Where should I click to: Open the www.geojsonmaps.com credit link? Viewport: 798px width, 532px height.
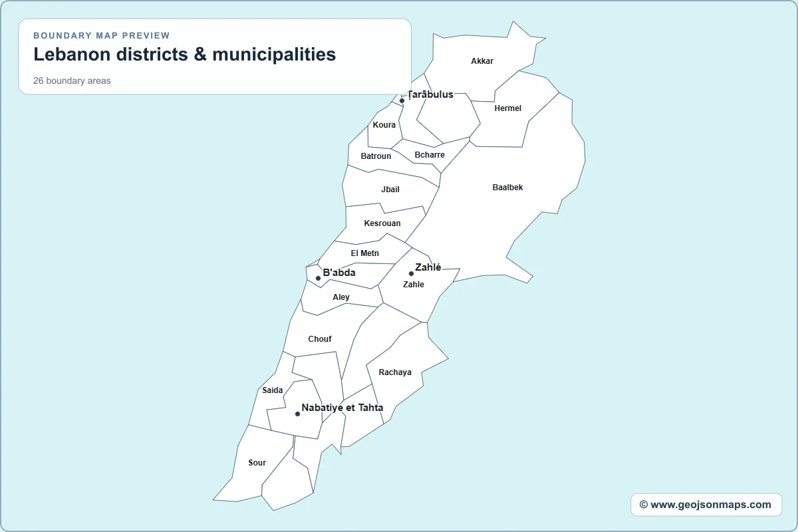pos(706,505)
